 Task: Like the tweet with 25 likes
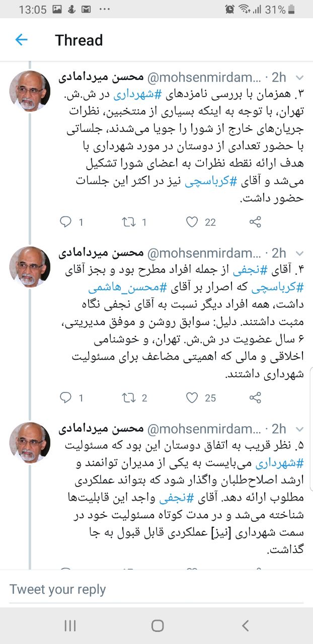click(192, 398)
